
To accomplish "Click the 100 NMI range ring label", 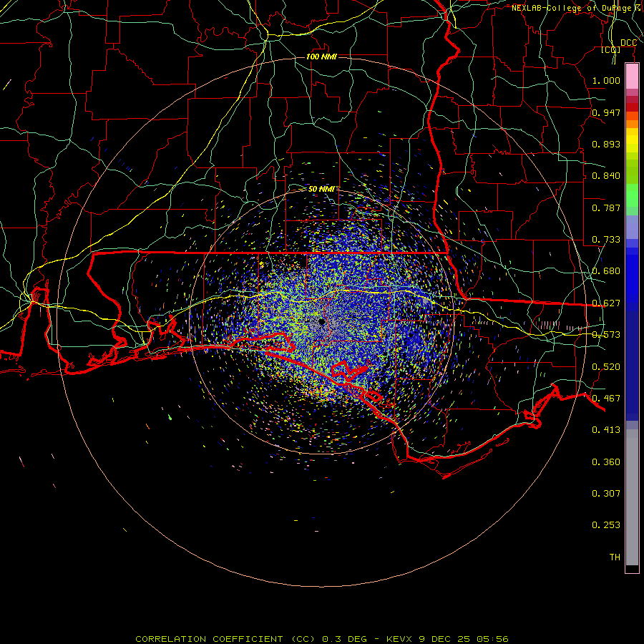I will [x=321, y=57].
